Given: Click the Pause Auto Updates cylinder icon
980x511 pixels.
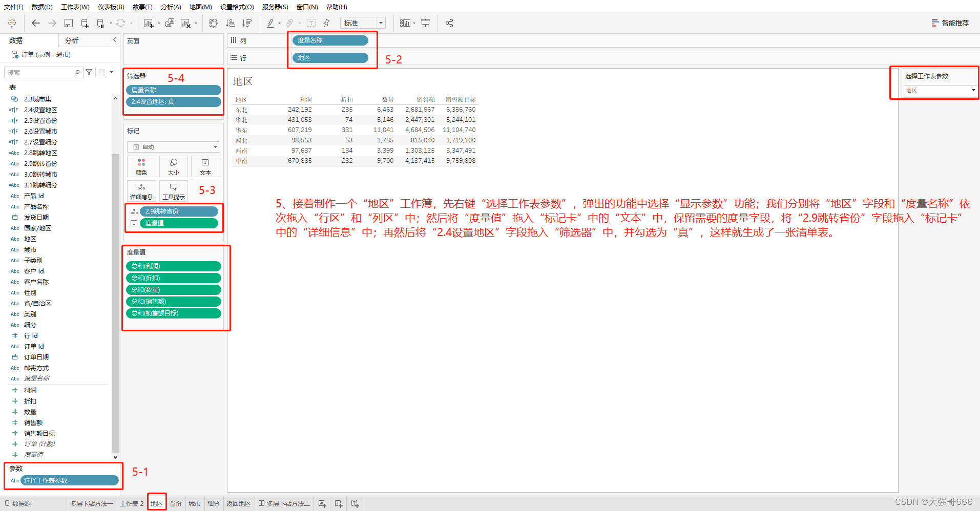Looking at the screenshot, I should pyautogui.click(x=100, y=23).
